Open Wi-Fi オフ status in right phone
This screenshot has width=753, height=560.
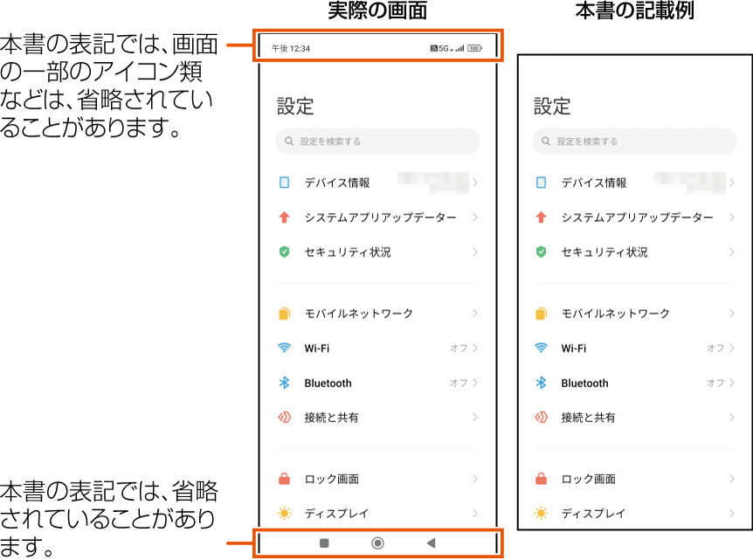715,348
